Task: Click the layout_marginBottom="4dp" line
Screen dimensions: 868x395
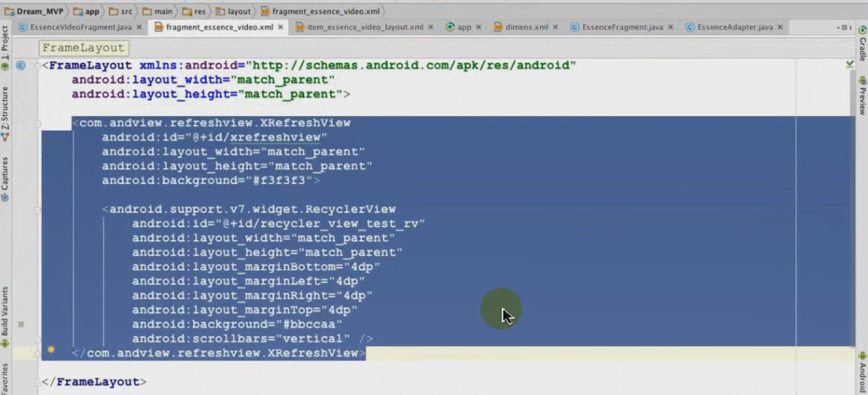Action: coord(256,267)
